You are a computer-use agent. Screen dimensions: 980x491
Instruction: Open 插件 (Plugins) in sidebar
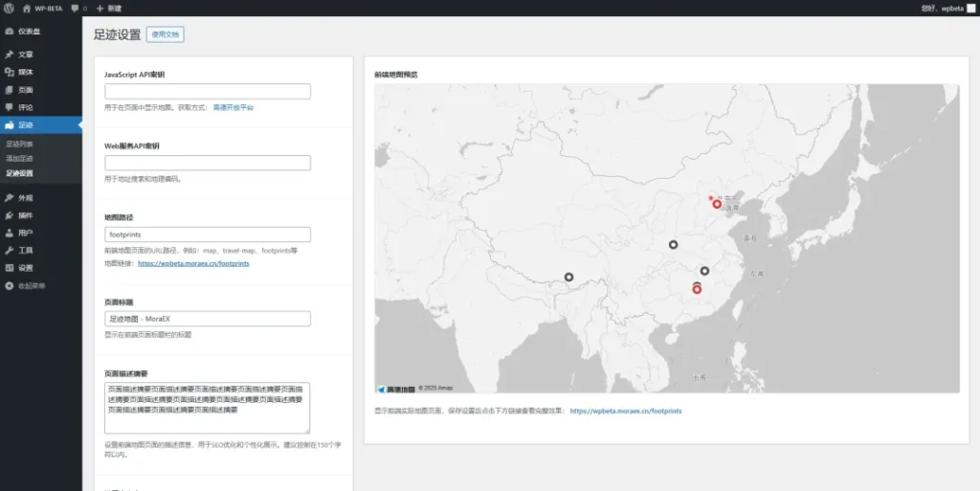pos(26,215)
